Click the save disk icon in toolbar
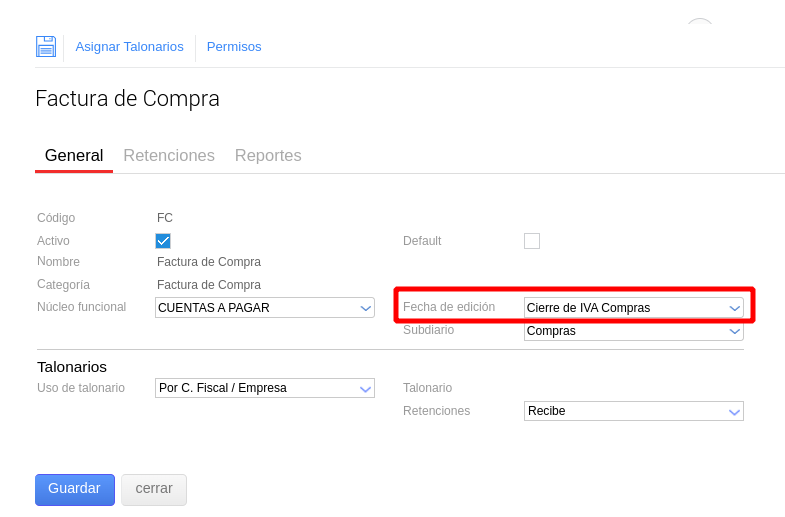The width and height of the screenshot is (785, 517). pos(46,47)
